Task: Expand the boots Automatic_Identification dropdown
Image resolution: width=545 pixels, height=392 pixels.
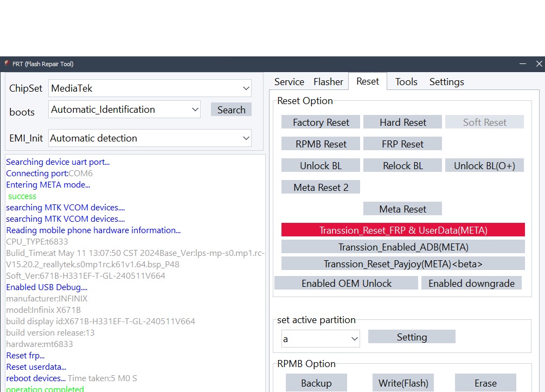Action: tap(124, 110)
